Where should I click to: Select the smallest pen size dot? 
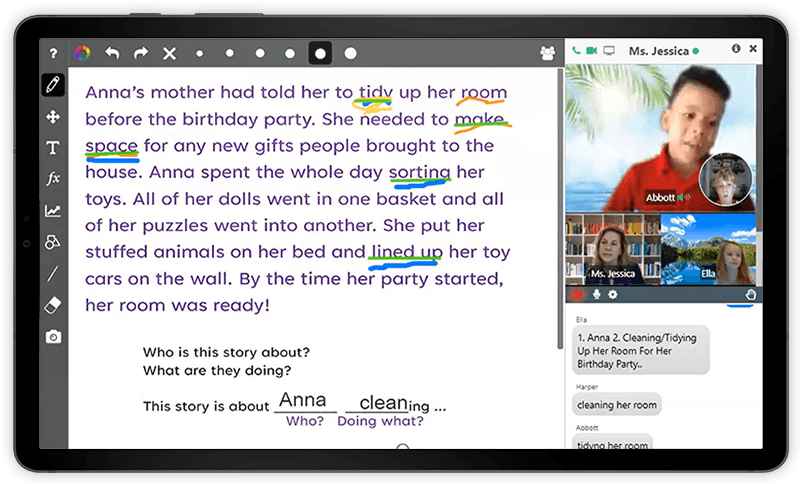click(x=200, y=53)
